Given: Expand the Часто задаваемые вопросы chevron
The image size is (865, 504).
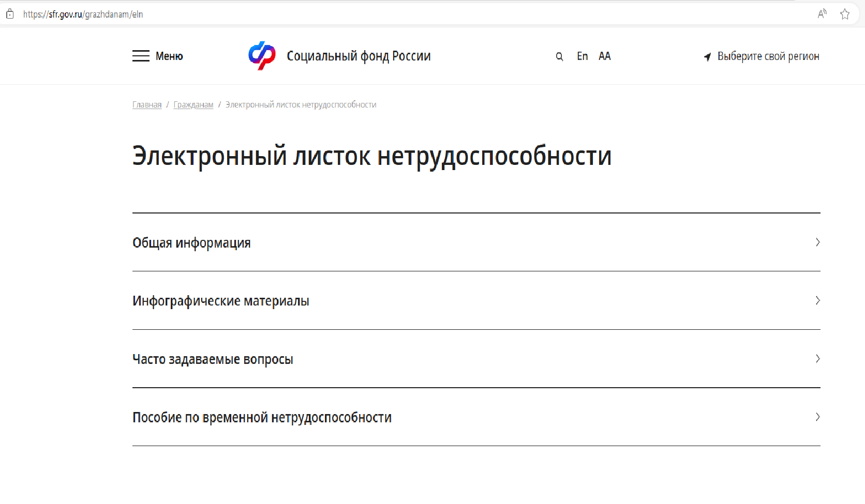Looking at the screenshot, I should pyautogui.click(x=817, y=358).
